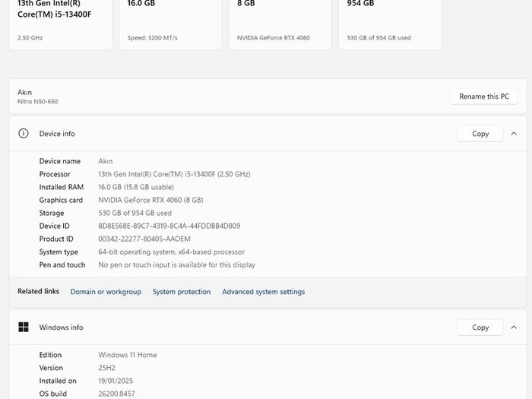
Task: Select the RAM card showing 16.0 GB
Action: 170,24
